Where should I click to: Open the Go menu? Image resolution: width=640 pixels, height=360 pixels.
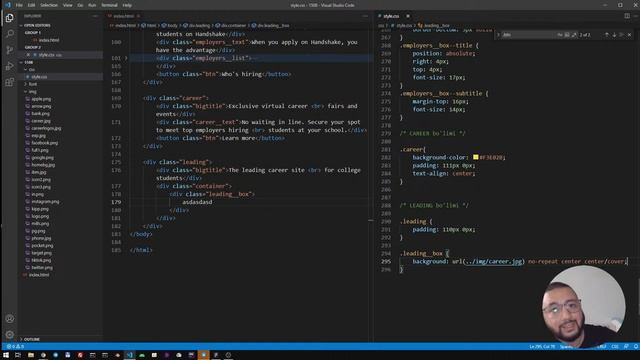(x=80, y=5)
